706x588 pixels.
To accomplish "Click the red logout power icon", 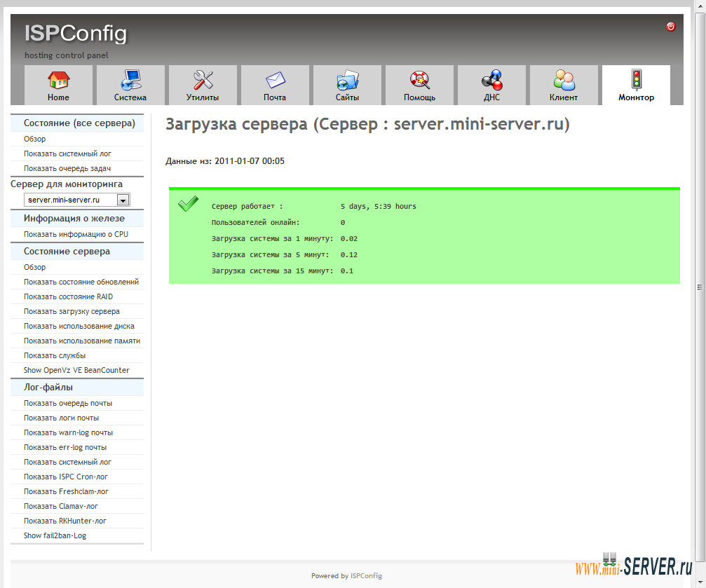I will point(670,27).
